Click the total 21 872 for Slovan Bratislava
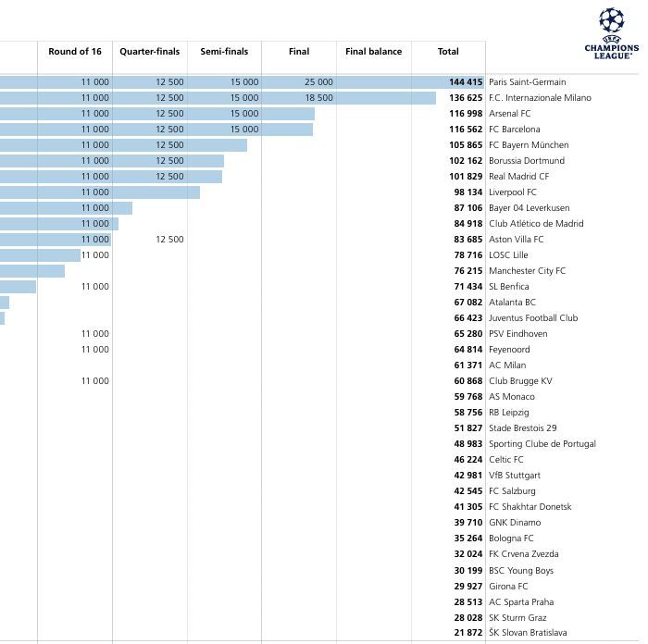This screenshot has height=644, width=648. click(x=468, y=633)
